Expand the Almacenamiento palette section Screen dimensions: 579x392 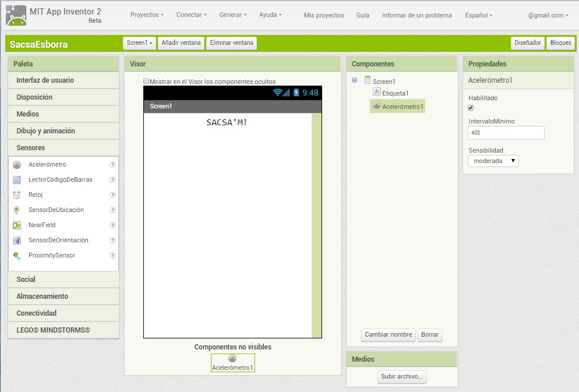click(x=63, y=296)
